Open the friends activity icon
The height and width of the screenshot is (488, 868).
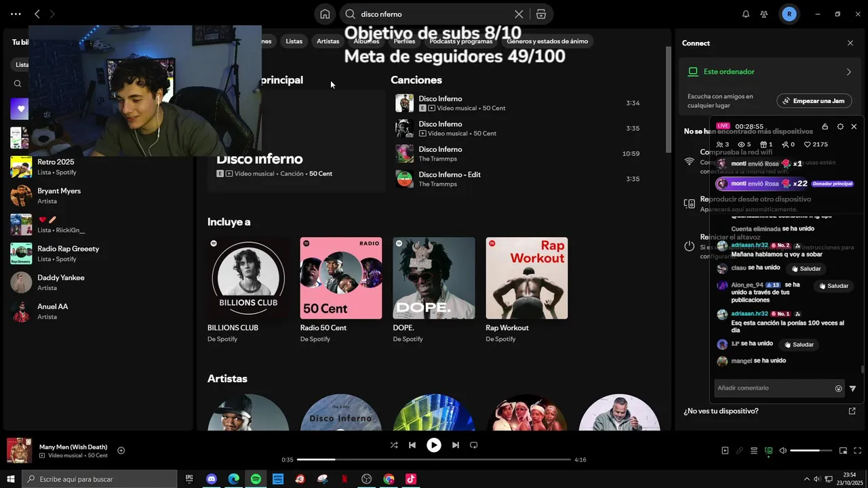(764, 14)
